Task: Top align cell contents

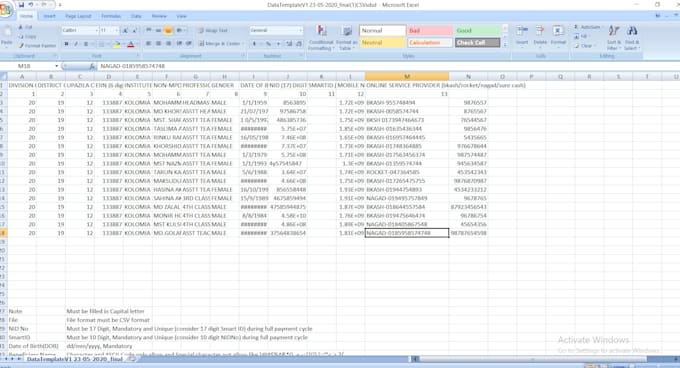Action: point(149,30)
